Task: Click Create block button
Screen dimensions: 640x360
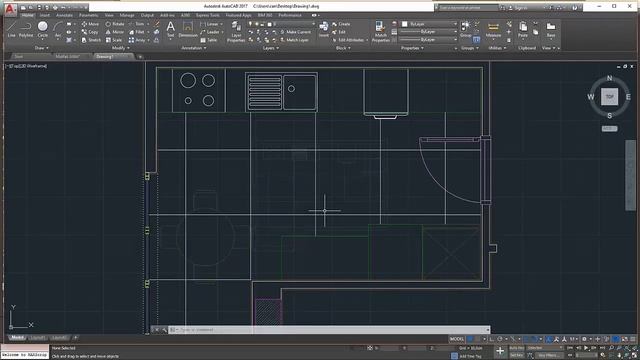Action: click(x=341, y=24)
